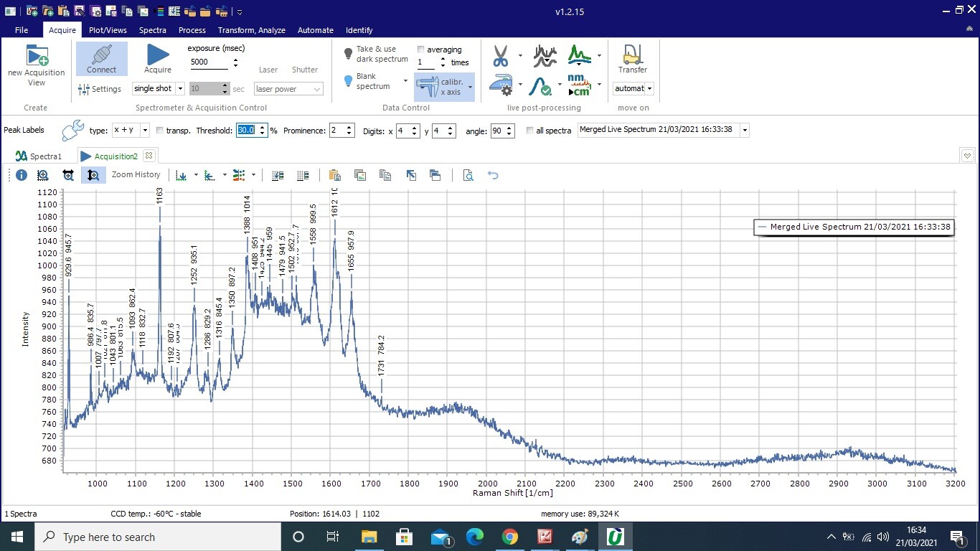Viewport: 980px width, 551px height.
Task: Open Google Chrome from the taskbar
Action: [x=510, y=537]
